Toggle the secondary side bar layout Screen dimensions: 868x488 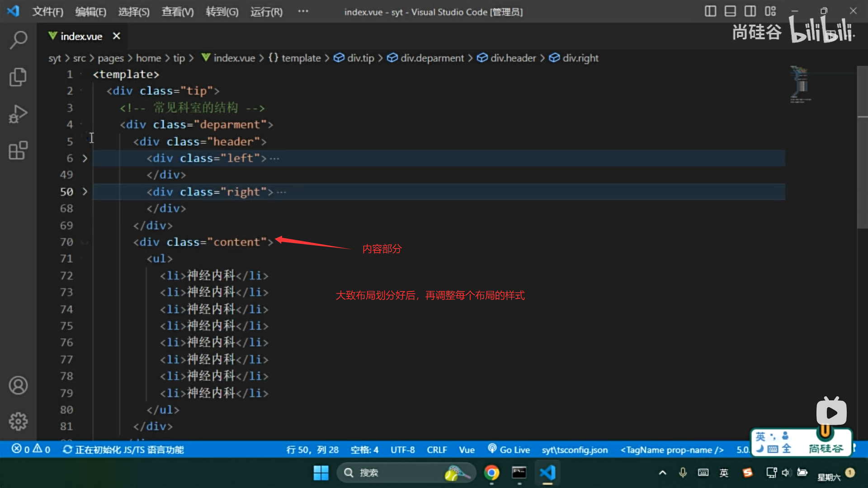point(750,11)
